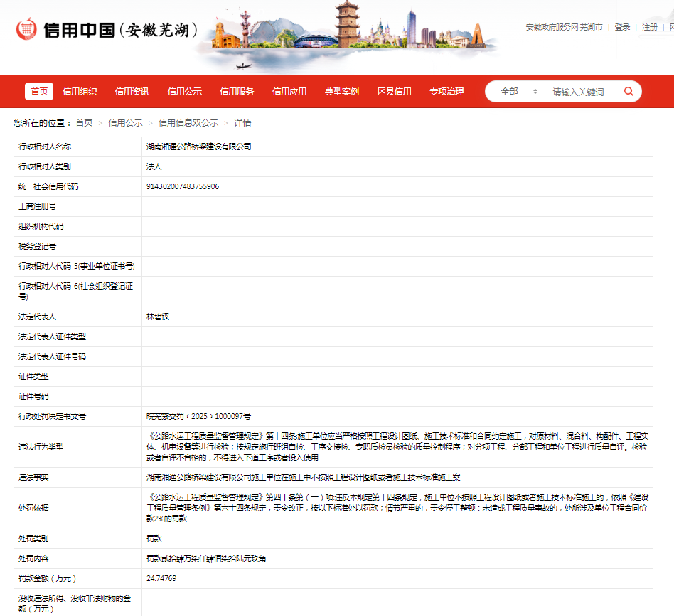Click the 登录 link at top right

click(x=622, y=27)
